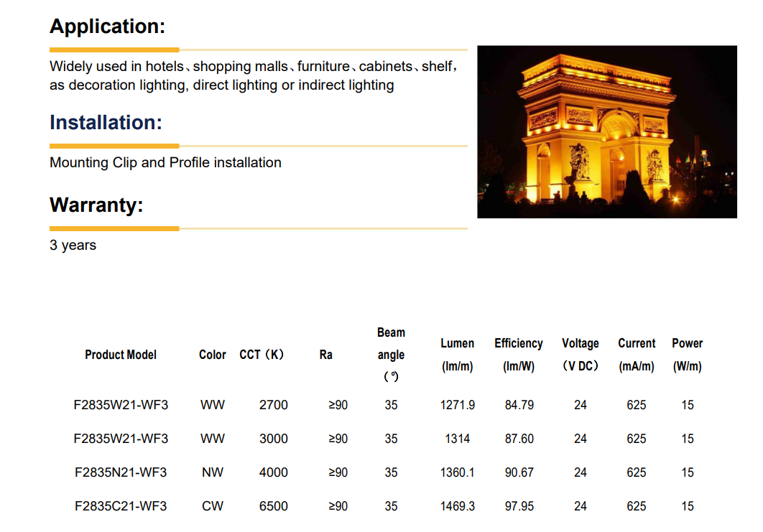The width and height of the screenshot is (763, 532).
Task: Click the "Product Model" column header
Action: [x=121, y=355]
